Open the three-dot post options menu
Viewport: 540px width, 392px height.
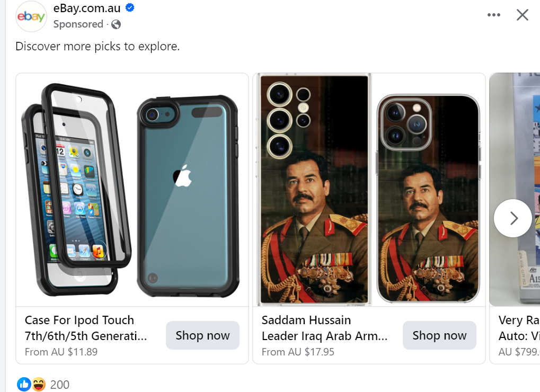493,15
